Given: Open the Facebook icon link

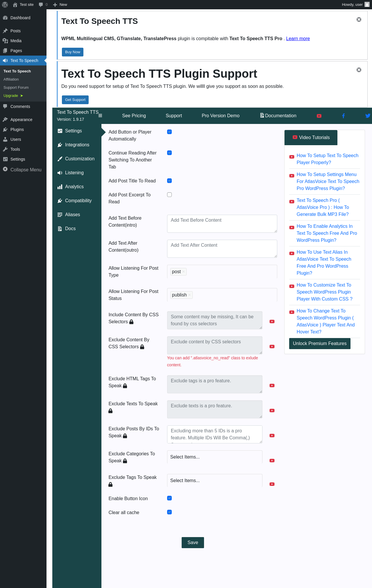Looking at the screenshot, I should (343, 116).
